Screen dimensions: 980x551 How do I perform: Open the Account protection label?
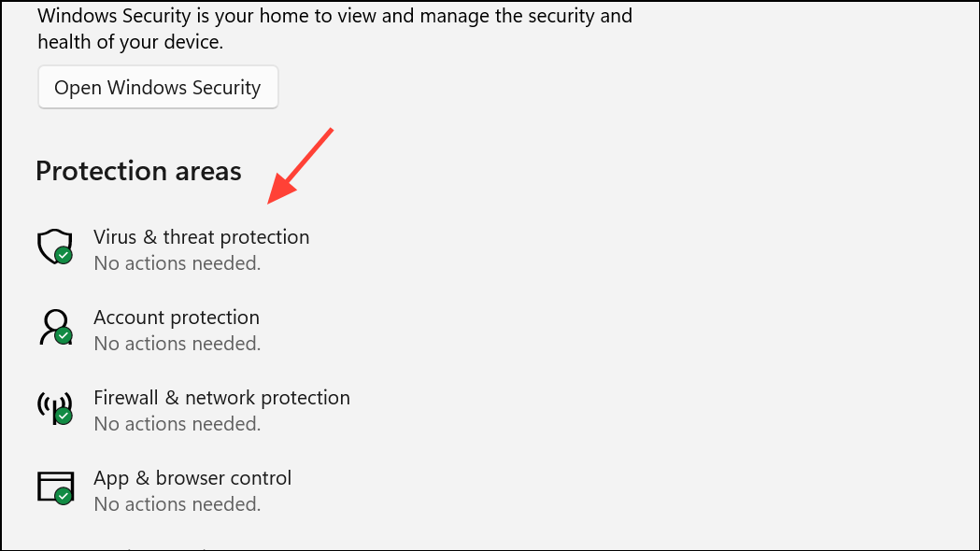coord(177,318)
